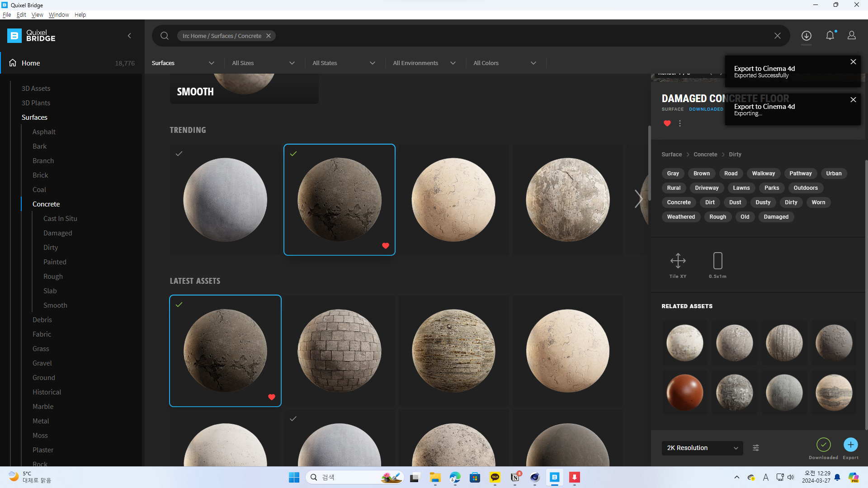Open the All States dropdown
This screenshot has height=488, width=868.
344,63
